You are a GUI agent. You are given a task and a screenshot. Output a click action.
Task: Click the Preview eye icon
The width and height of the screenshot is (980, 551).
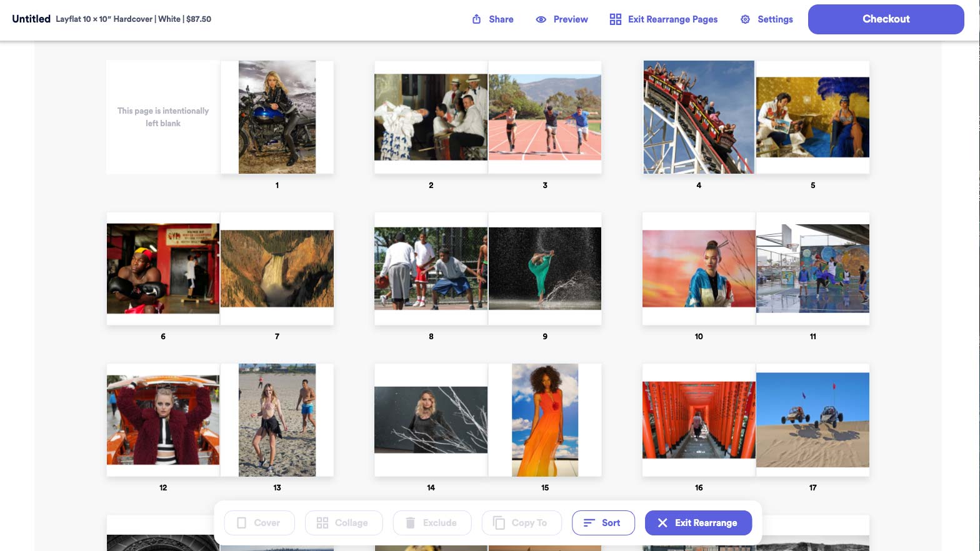(541, 19)
